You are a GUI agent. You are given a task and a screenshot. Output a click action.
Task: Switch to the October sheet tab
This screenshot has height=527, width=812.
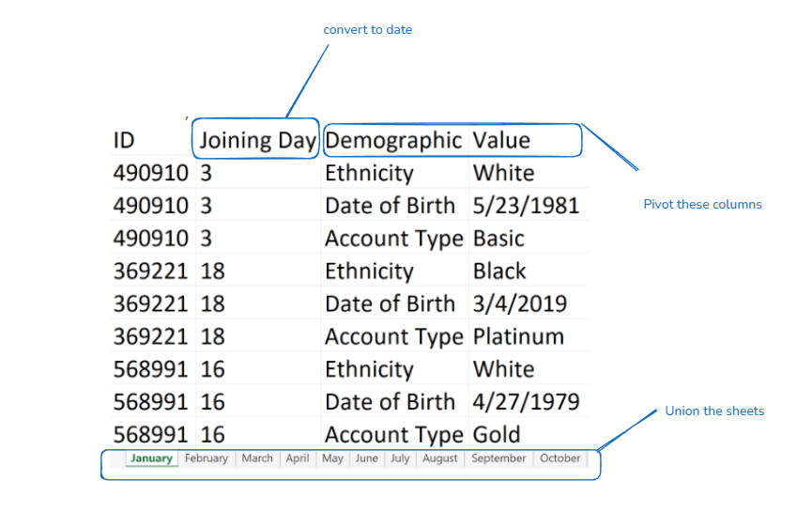click(x=560, y=458)
